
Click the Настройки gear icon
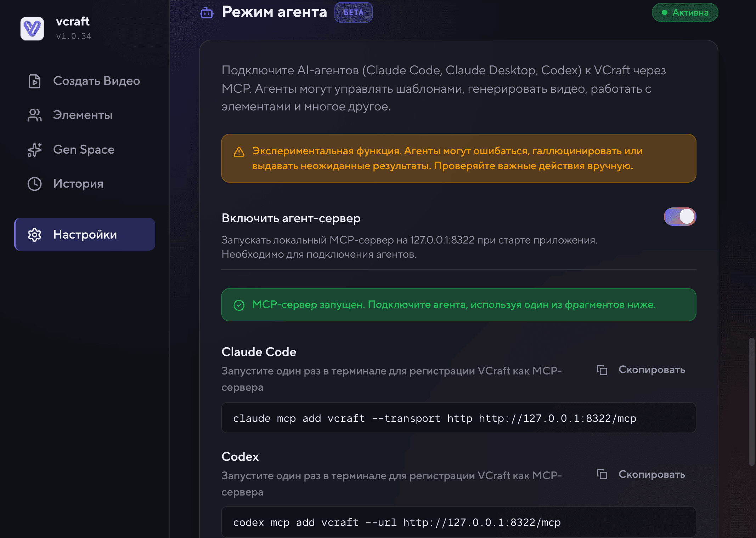[x=34, y=235]
